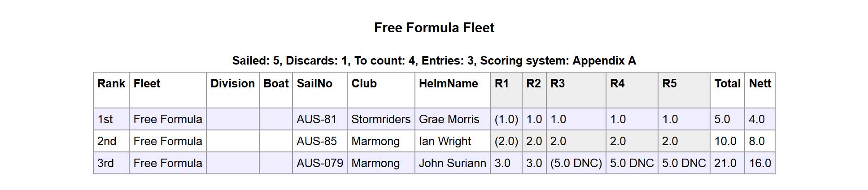Viewport: 868px width, 190px height.
Task: Select helm name Grae Morris
Action: point(449,120)
